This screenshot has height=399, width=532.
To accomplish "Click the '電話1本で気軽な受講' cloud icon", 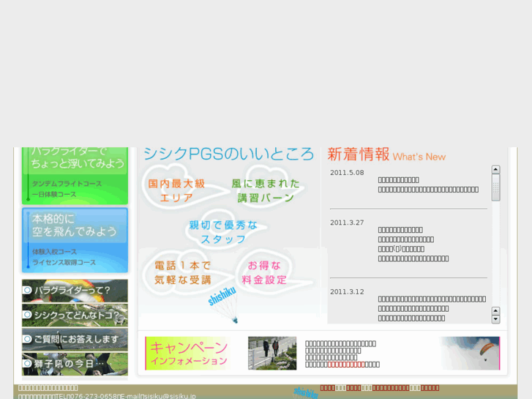I will click(x=183, y=272).
